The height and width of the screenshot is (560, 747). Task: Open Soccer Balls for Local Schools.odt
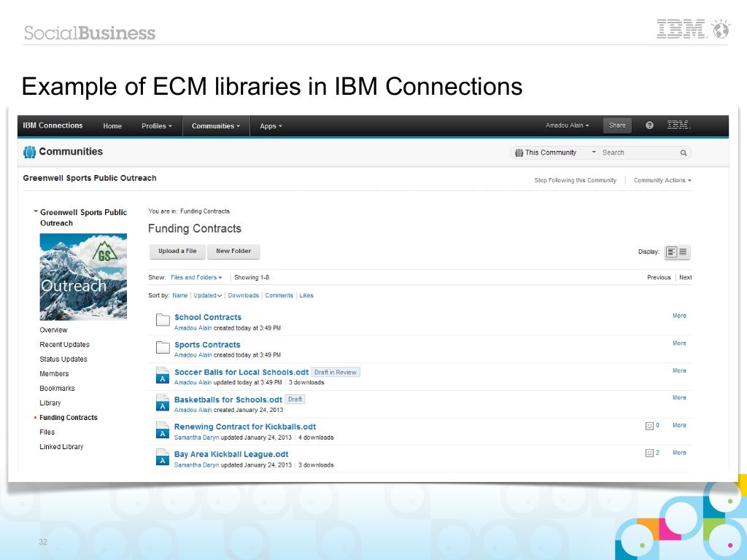point(241,373)
